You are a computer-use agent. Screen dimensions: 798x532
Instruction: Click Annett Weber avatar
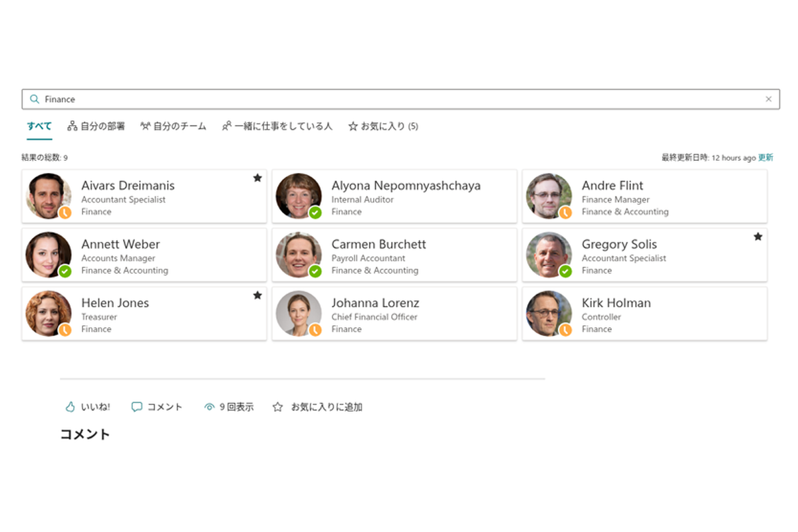point(48,254)
